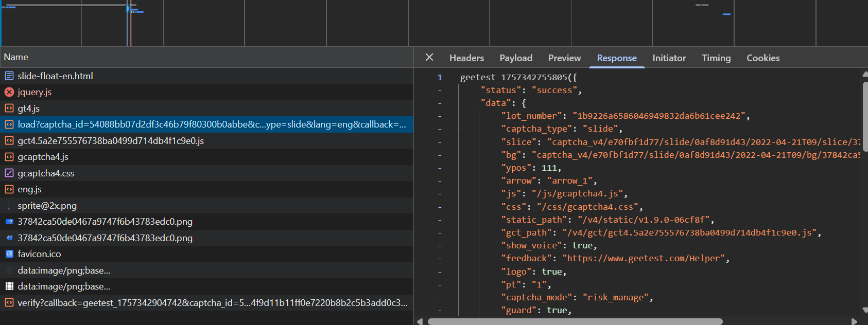Select the sprite@2x.png request

[47, 206]
